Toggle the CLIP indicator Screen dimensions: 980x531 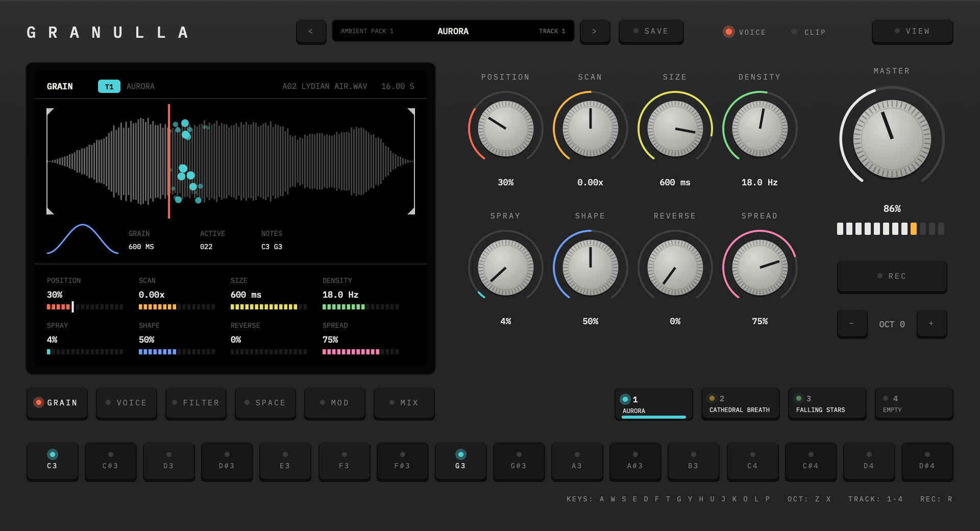[x=808, y=32]
